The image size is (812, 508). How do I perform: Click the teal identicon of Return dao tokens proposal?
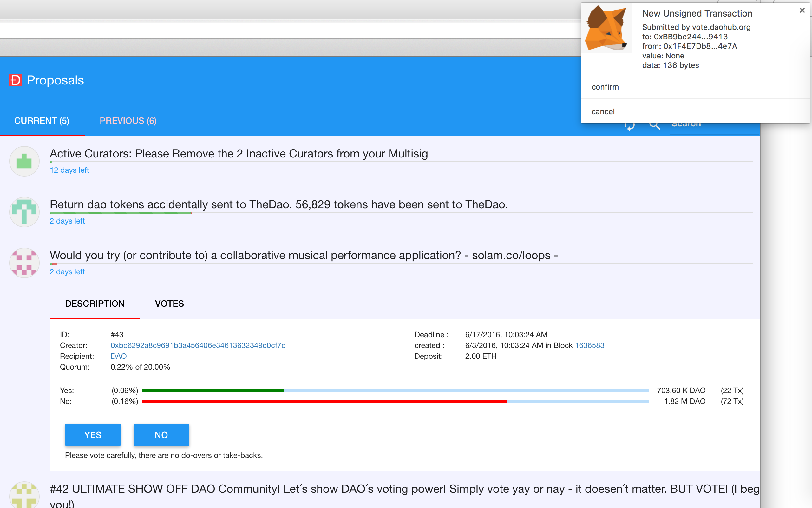[x=24, y=212]
